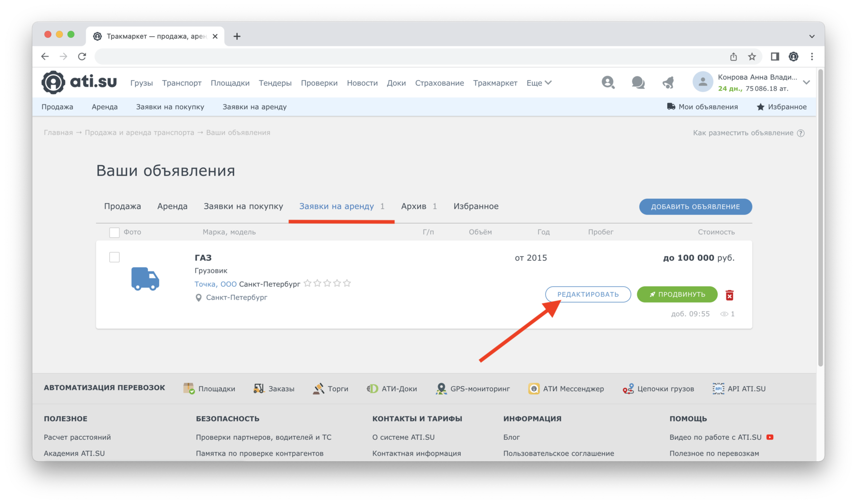Open Страхование in the top menu
This screenshot has width=857, height=504.
tap(439, 83)
